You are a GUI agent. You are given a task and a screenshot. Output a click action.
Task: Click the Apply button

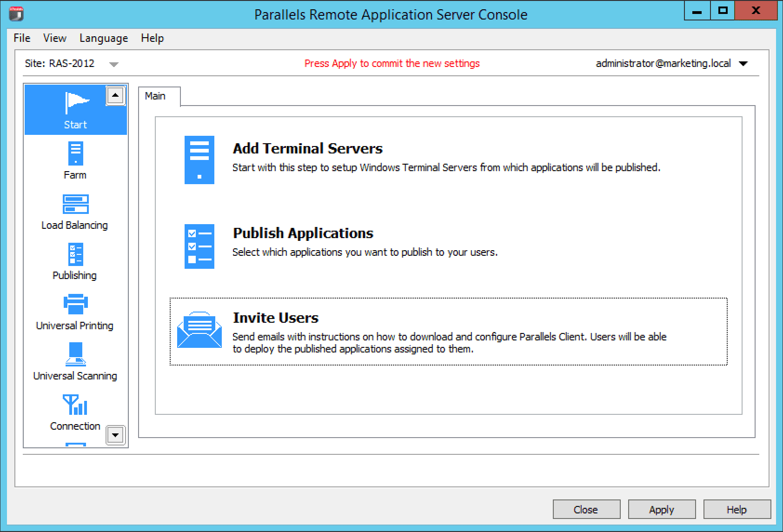point(662,509)
